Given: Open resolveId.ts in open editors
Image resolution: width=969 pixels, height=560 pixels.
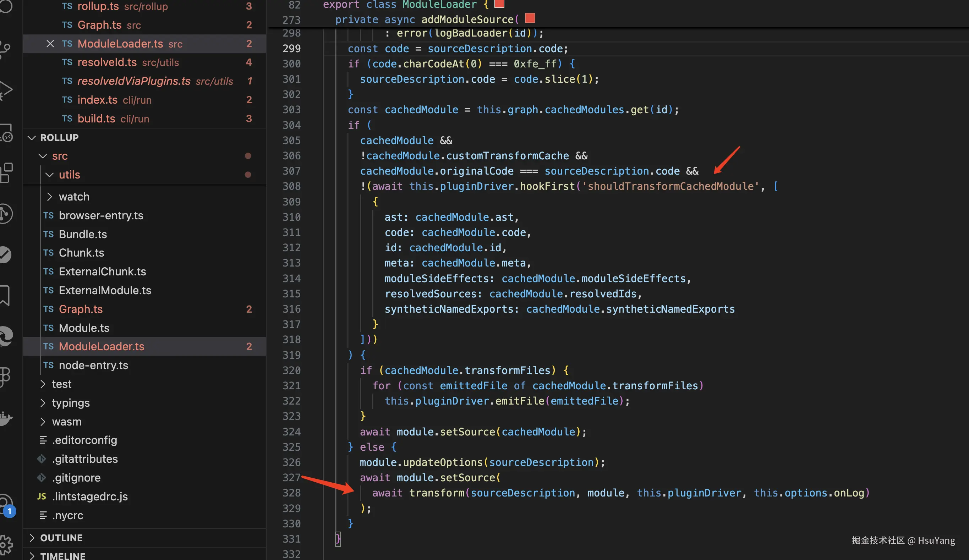Looking at the screenshot, I should coord(107,62).
